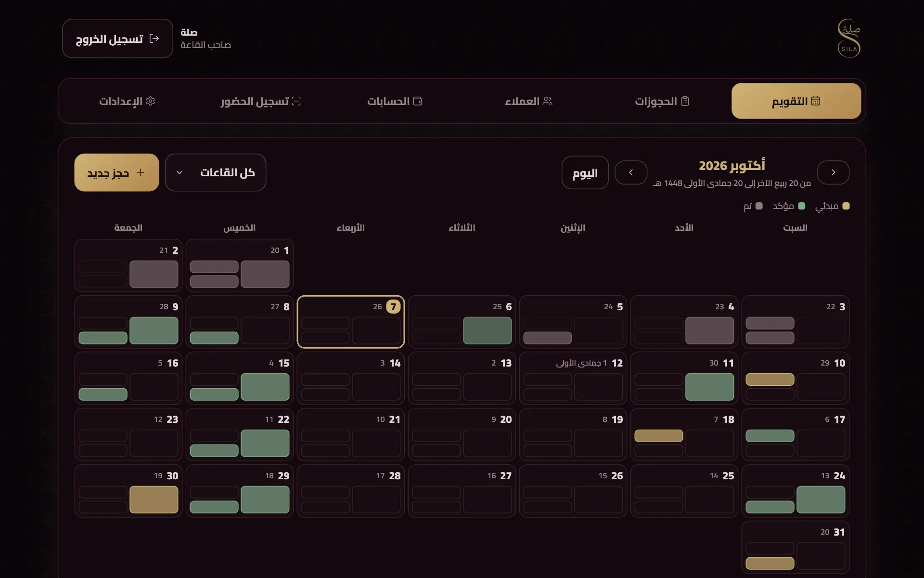Select day 12 labeled جمادى الأولى
This screenshot has height=578, width=924.
(x=573, y=378)
